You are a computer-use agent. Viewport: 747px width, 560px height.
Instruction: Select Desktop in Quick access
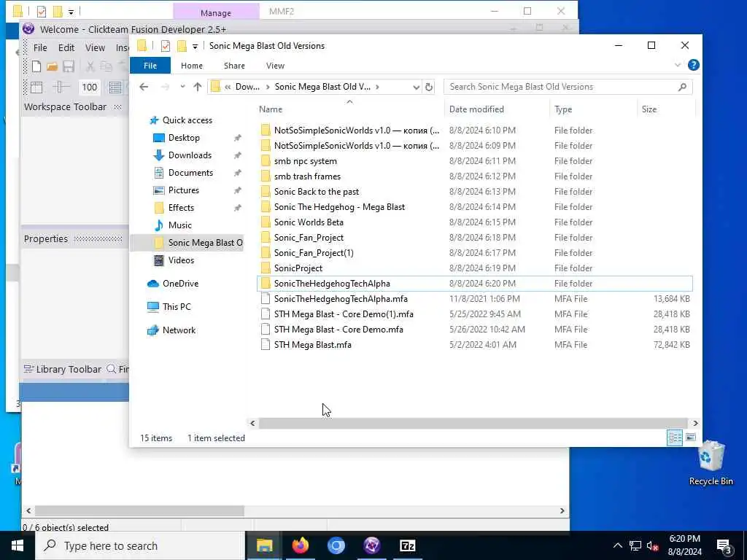point(184,138)
